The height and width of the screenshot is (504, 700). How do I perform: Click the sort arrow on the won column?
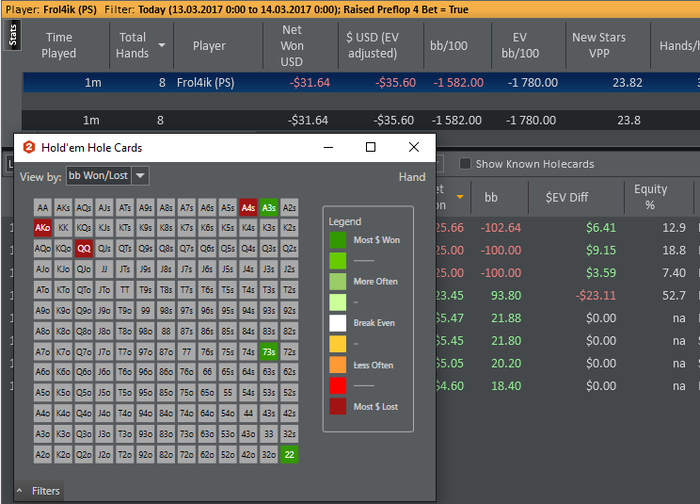[460, 197]
